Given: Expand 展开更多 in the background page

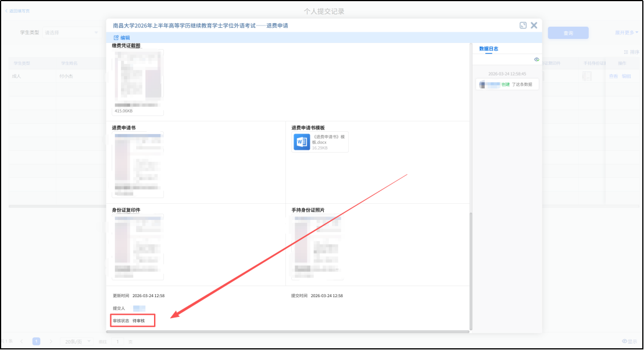Looking at the screenshot, I should point(627,33).
